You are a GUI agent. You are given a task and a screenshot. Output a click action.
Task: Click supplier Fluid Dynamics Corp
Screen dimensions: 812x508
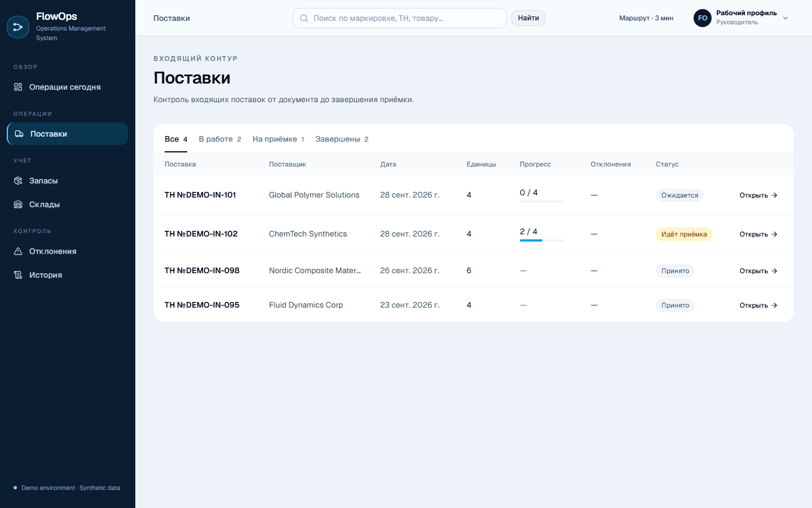306,305
